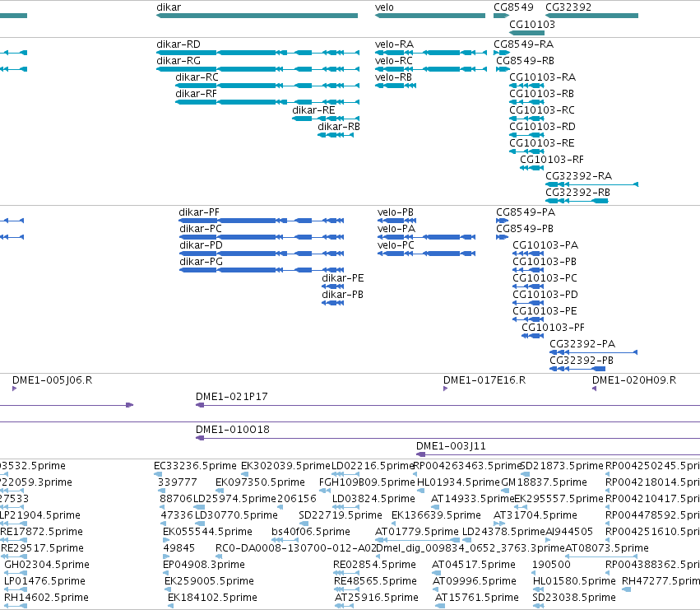Select EST HL01580.5prime
This screenshot has width=700, height=610.
click(x=574, y=581)
